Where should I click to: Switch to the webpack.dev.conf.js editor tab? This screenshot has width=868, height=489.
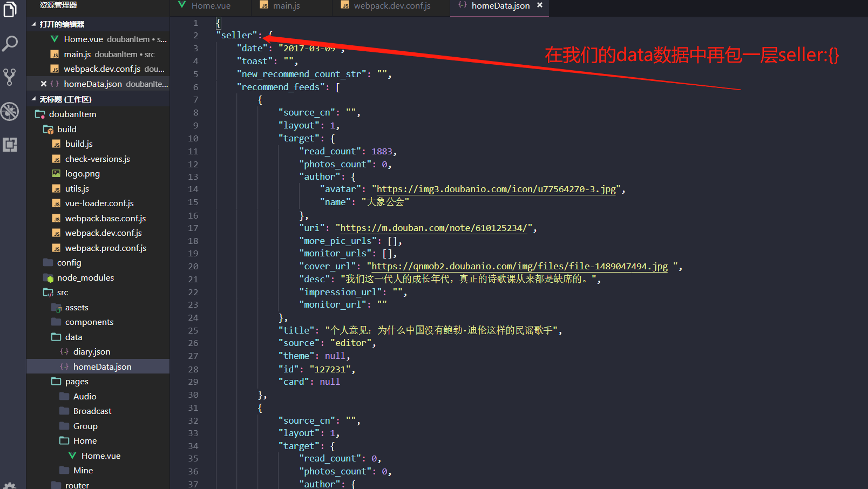tap(392, 5)
